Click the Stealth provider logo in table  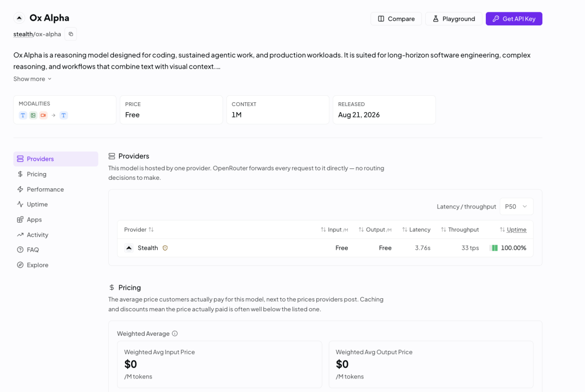pyautogui.click(x=129, y=248)
